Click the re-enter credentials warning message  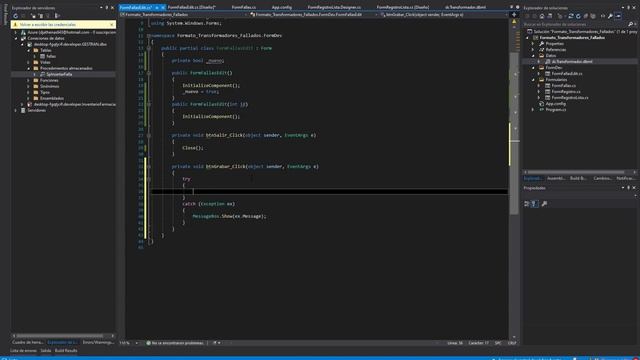click(48, 24)
